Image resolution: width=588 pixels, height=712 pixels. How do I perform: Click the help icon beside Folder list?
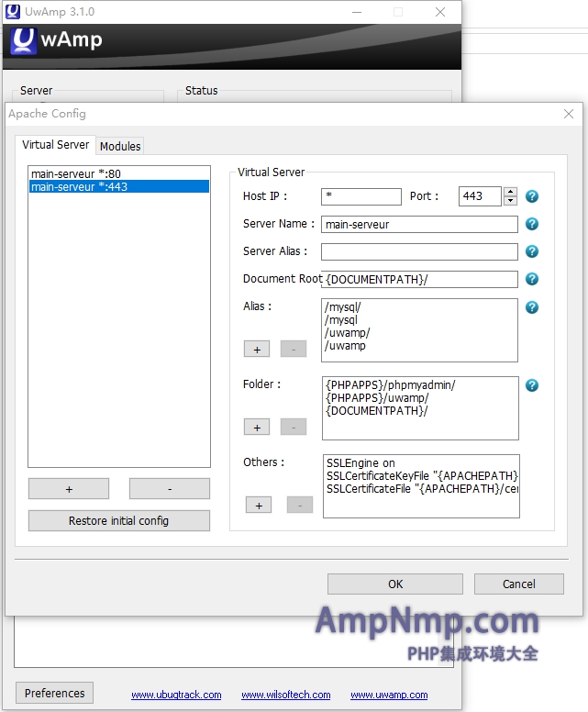coord(531,385)
